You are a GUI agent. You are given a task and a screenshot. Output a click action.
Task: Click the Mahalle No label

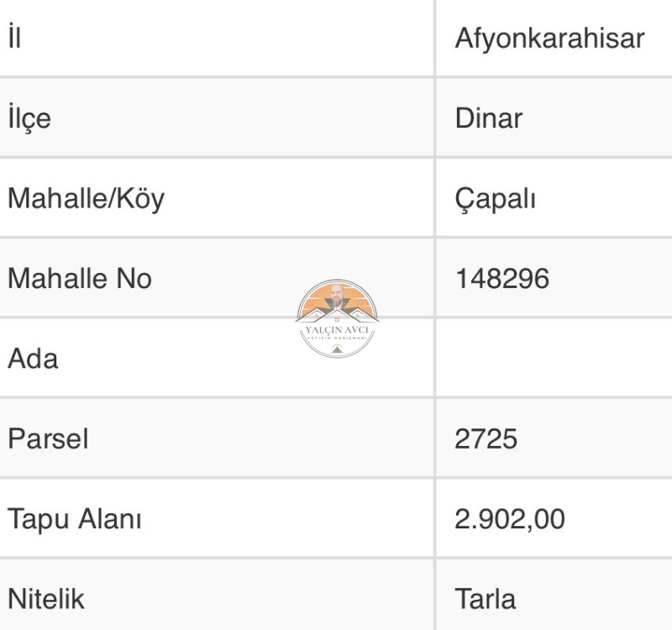(80, 279)
